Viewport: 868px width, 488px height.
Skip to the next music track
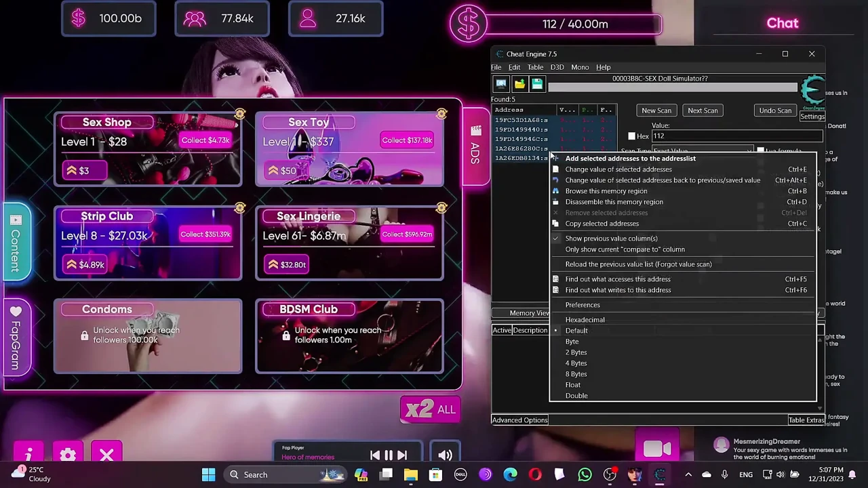point(402,456)
